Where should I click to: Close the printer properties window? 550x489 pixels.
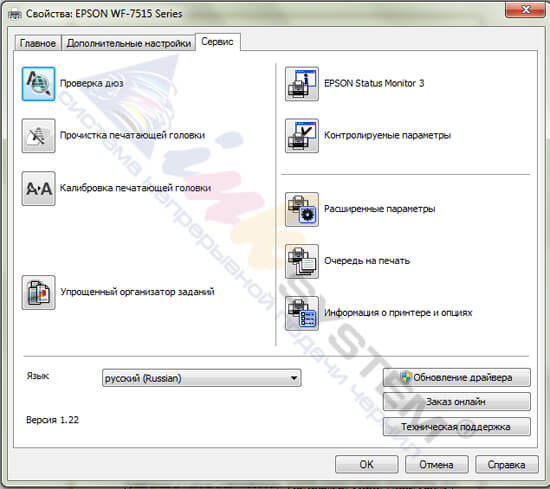pyautogui.click(x=526, y=9)
